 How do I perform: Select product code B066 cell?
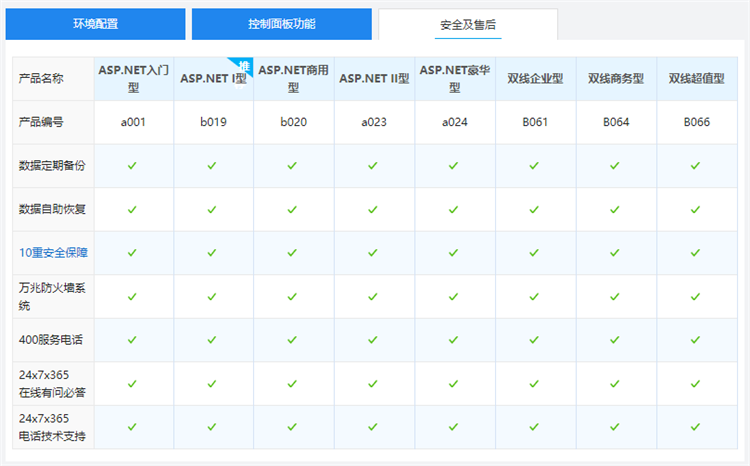696,122
